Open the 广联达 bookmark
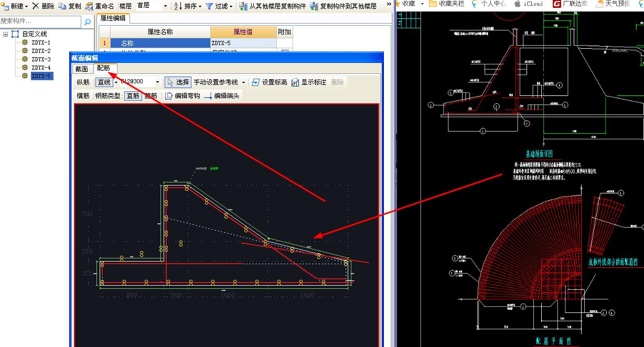The image size is (644, 347). click(x=570, y=4)
